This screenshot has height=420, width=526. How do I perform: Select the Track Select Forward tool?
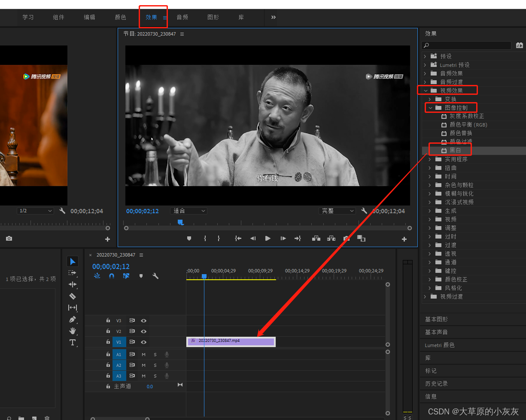73,273
